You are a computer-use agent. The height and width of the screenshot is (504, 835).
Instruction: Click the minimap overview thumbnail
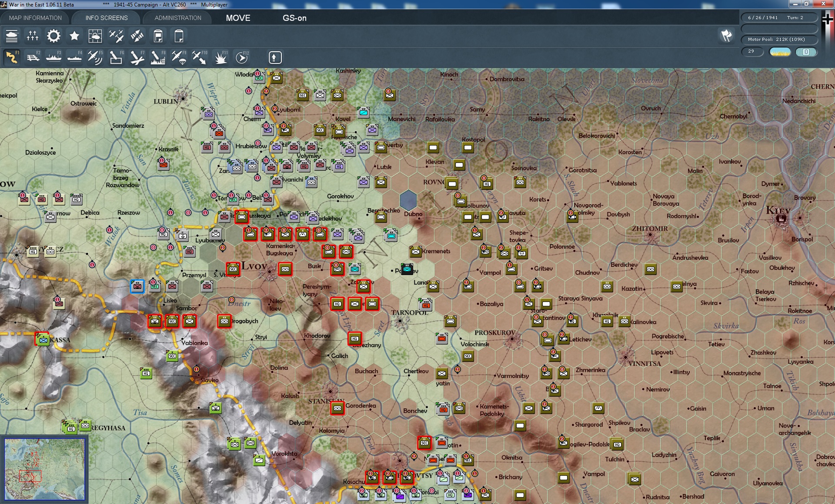coord(45,469)
